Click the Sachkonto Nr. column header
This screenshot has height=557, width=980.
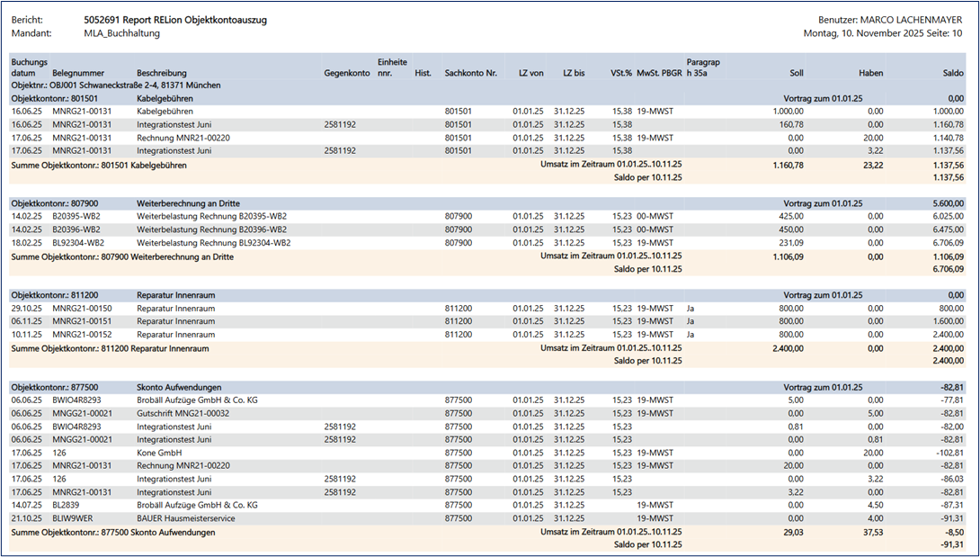pos(470,73)
